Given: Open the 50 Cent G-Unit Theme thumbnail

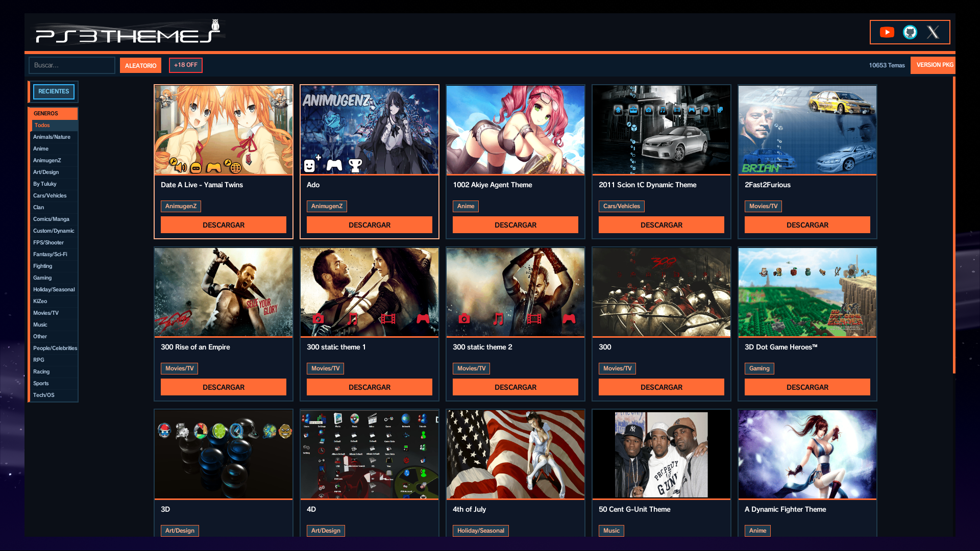Looking at the screenshot, I should [x=661, y=454].
